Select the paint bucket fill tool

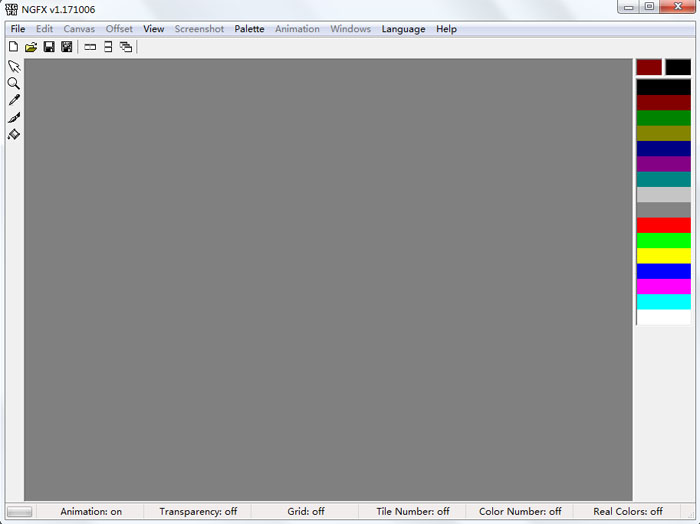click(14, 134)
